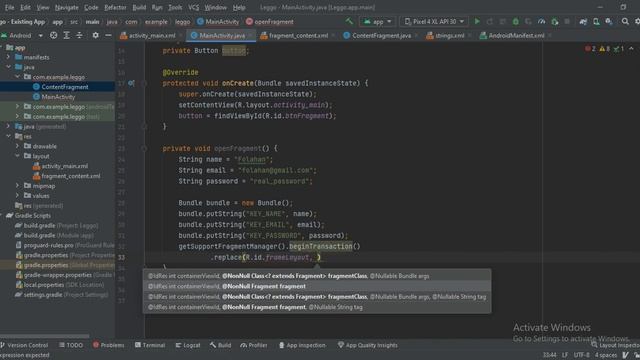
Task: Click the 4 spaces indent status entry
Action: click(606, 355)
